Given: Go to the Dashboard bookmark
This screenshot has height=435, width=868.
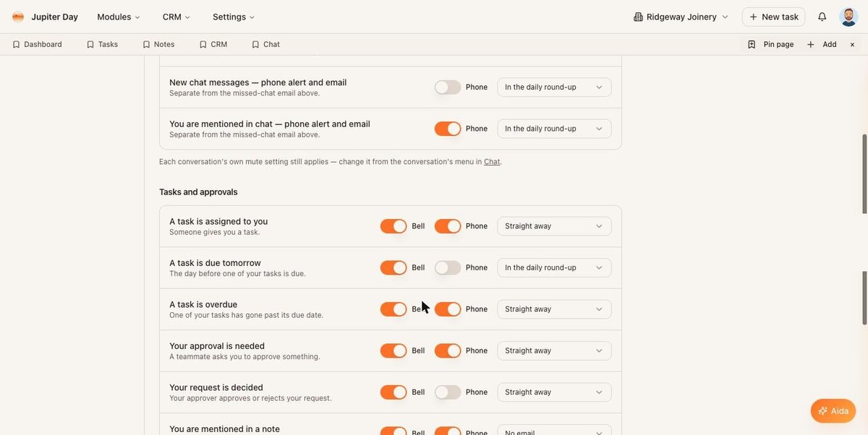Looking at the screenshot, I should tap(38, 44).
